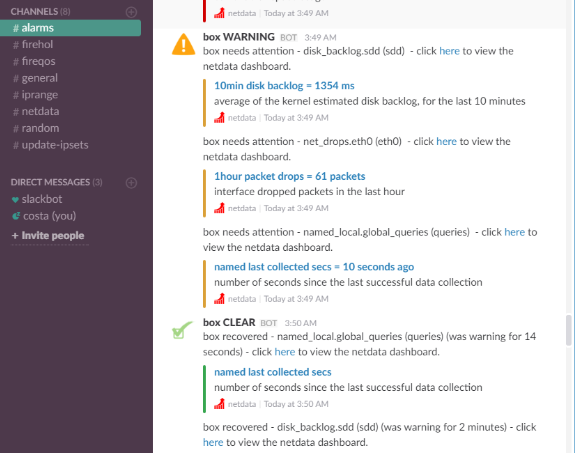Add a new channel with the plus icon

point(131,12)
